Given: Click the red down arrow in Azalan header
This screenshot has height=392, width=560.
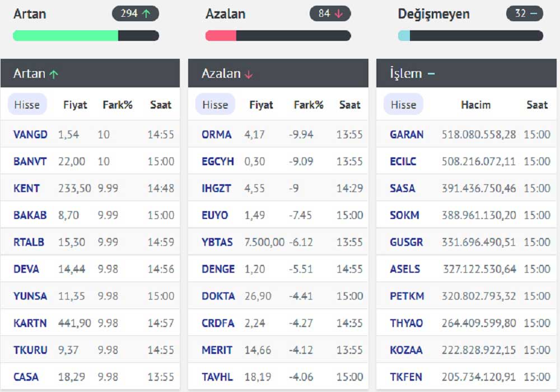Looking at the screenshot, I should point(249,74).
